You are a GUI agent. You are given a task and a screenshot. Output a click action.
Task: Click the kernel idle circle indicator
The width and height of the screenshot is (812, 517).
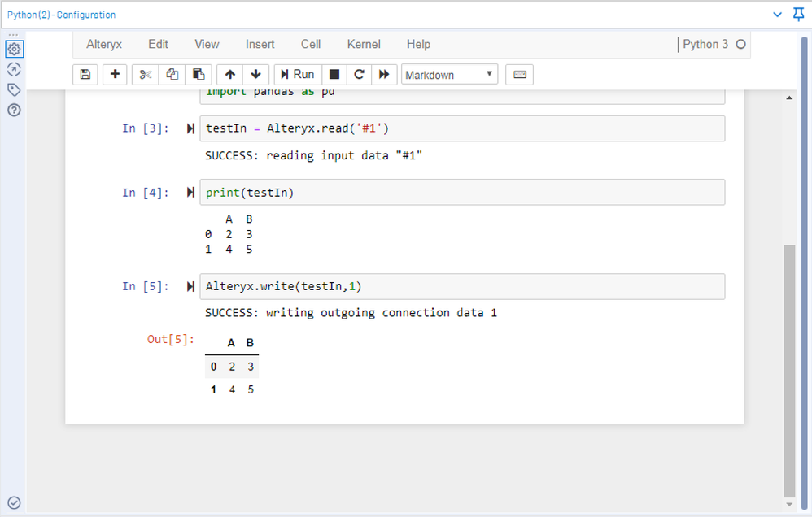tap(740, 45)
